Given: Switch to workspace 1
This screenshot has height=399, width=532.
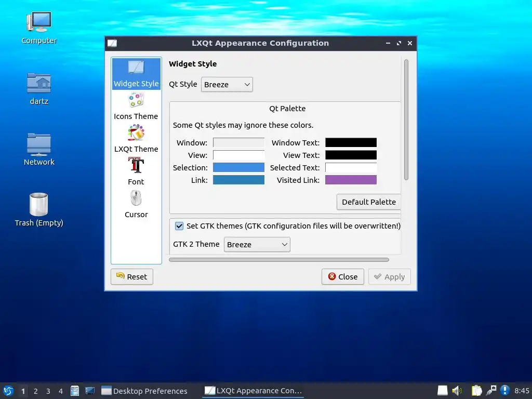Looking at the screenshot, I should [x=23, y=391].
